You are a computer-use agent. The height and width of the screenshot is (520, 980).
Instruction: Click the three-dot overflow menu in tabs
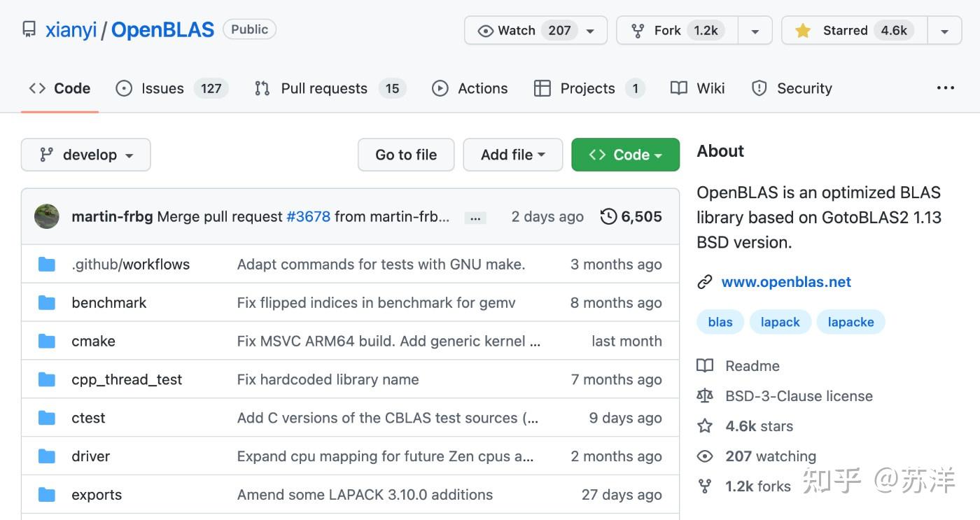(946, 88)
